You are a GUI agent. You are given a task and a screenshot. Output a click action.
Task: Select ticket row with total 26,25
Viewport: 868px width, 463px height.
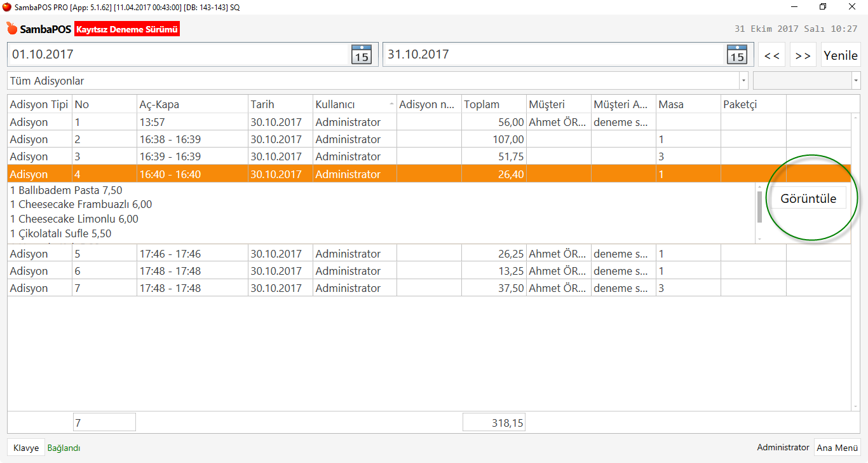click(x=429, y=254)
